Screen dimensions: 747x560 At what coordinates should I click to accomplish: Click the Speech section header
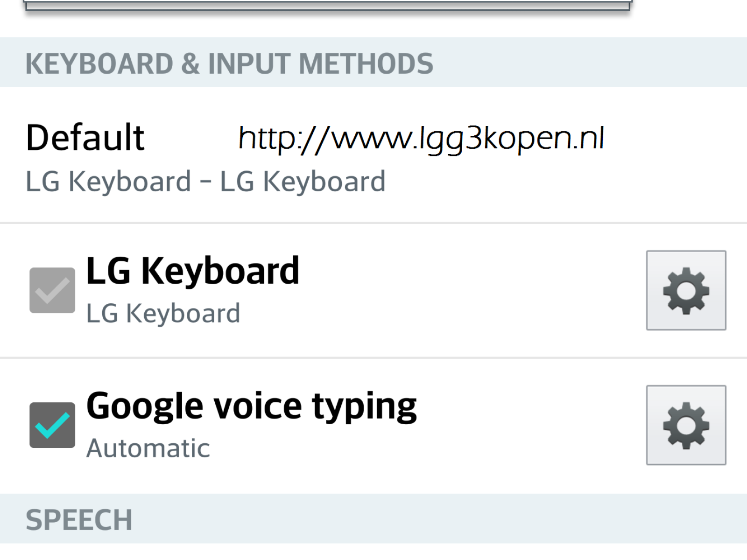[79, 520]
